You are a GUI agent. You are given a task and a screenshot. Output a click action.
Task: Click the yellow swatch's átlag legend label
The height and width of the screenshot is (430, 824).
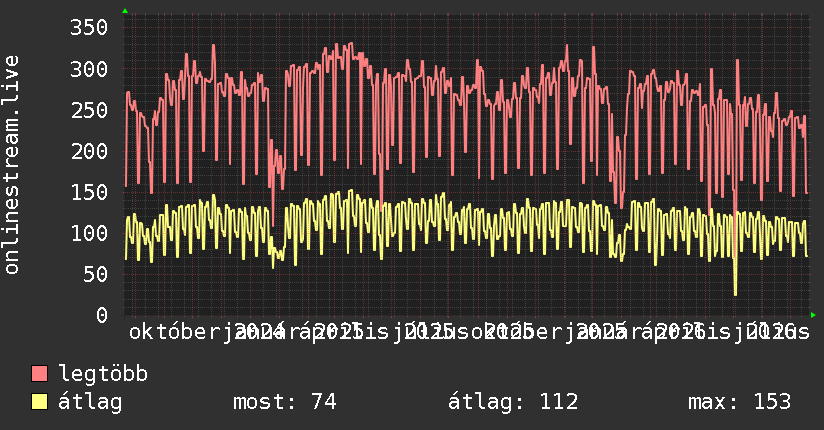pyautogui.click(x=90, y=402)
